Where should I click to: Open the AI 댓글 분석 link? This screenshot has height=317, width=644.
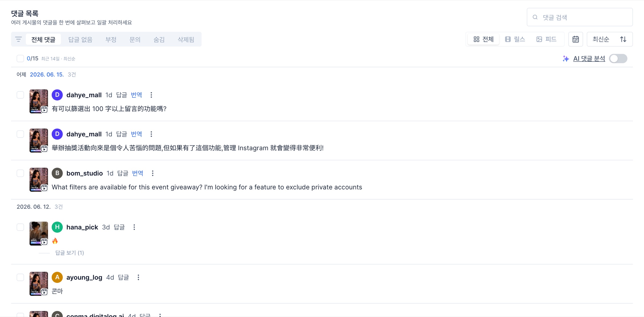click(589, 59)
